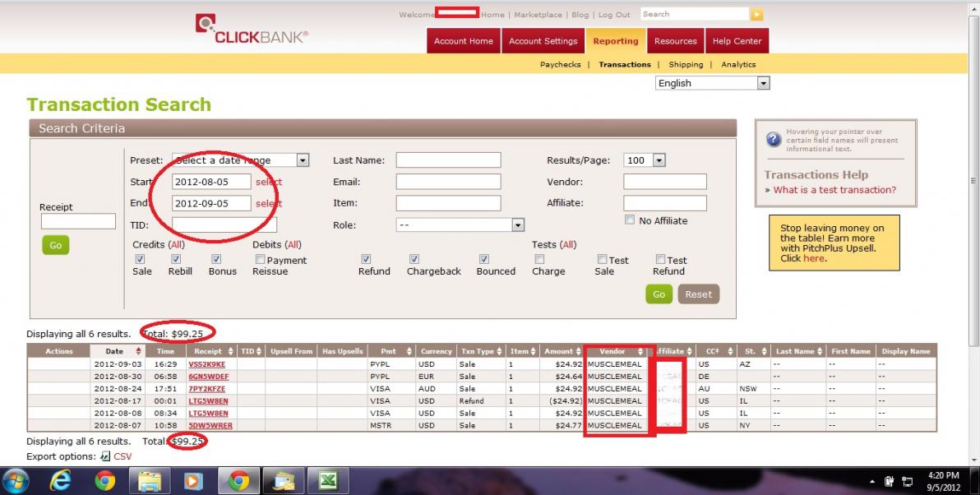Toggle the Rebill checkbox
The width and height of the screenshot is (980, 495).
point(176,259)
